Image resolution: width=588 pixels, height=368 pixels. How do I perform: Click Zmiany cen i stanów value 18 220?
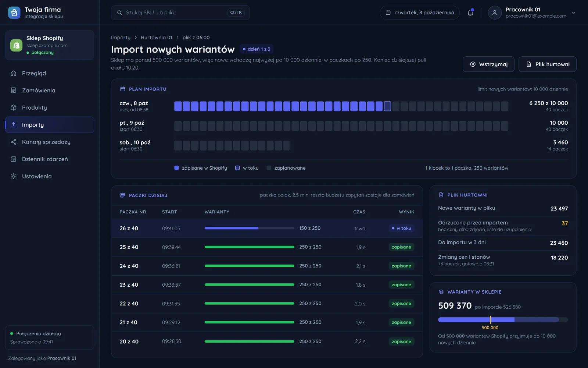click(x=559, y=258)
